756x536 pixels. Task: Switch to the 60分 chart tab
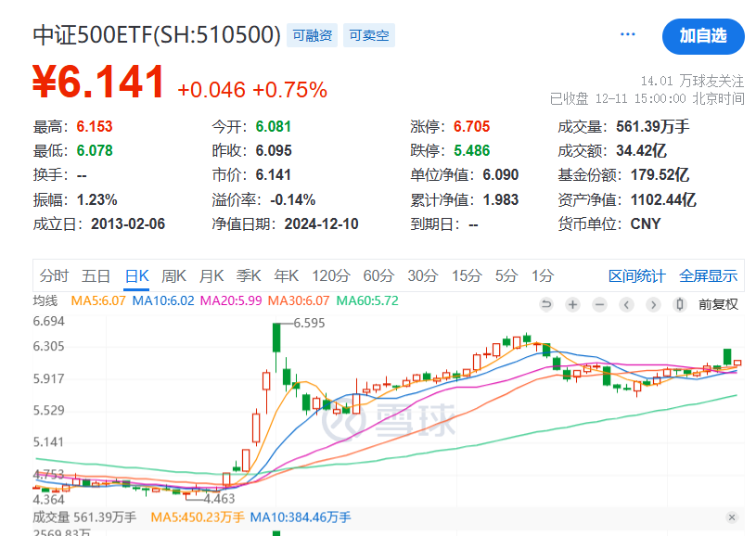[x=378, y=275]
